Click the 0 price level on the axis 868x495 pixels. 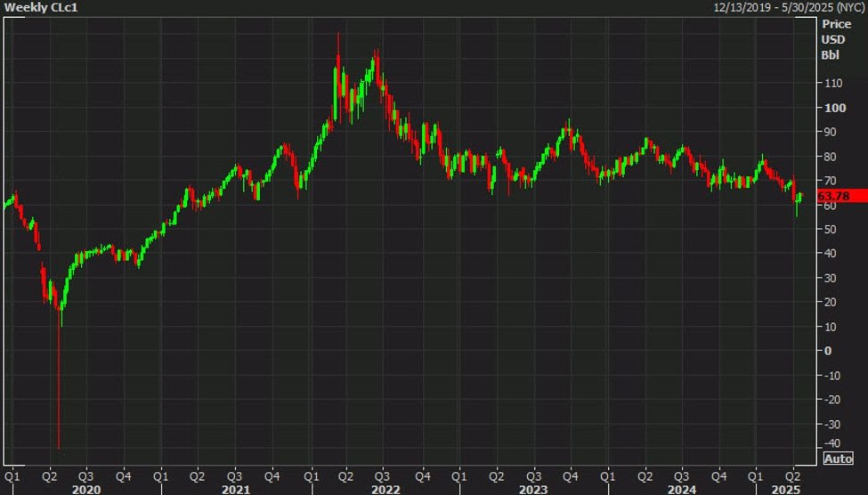829,351
